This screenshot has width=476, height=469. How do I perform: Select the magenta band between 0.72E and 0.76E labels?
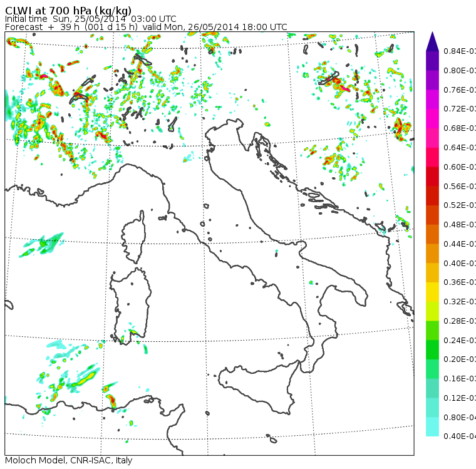tap(432, 100)
